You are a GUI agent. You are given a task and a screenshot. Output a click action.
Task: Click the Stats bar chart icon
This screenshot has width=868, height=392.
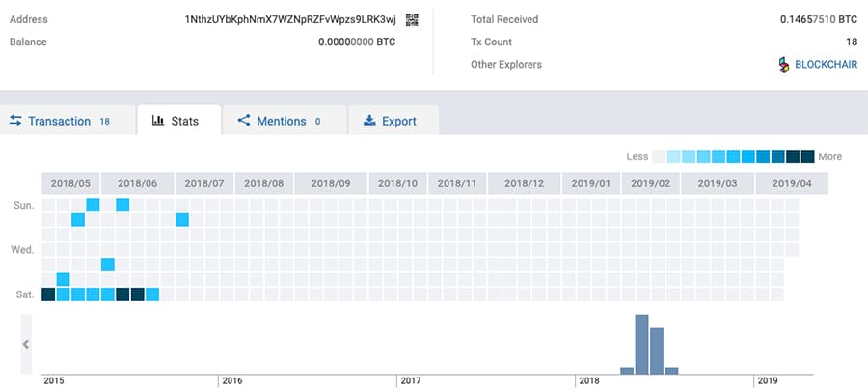click(158, 121)
